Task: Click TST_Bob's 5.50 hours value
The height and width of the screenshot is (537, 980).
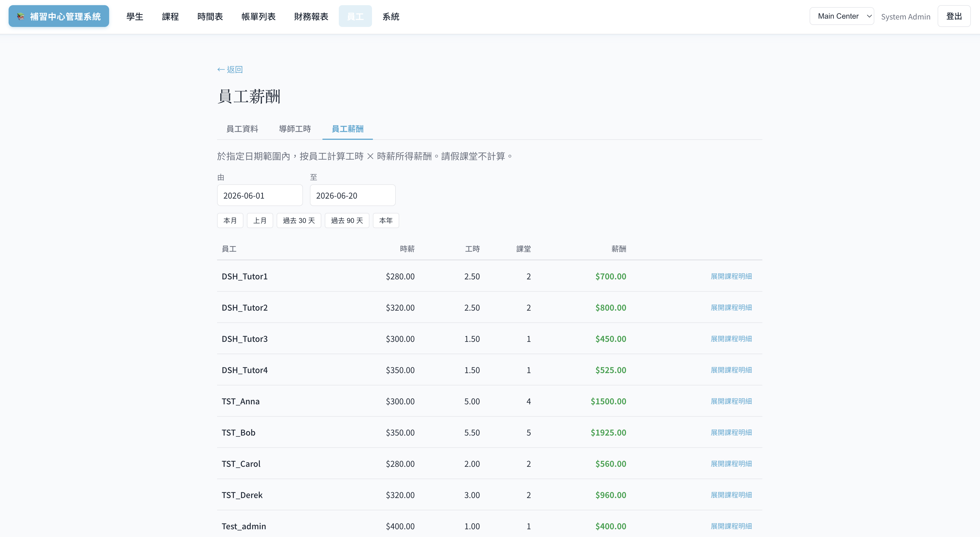Action: tap(472, 432)
